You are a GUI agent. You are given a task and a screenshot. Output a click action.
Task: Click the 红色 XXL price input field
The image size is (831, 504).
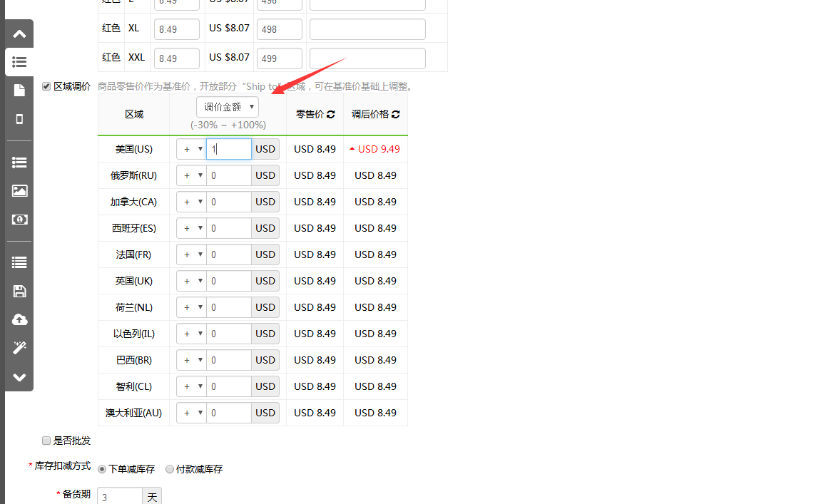[177, 58]
